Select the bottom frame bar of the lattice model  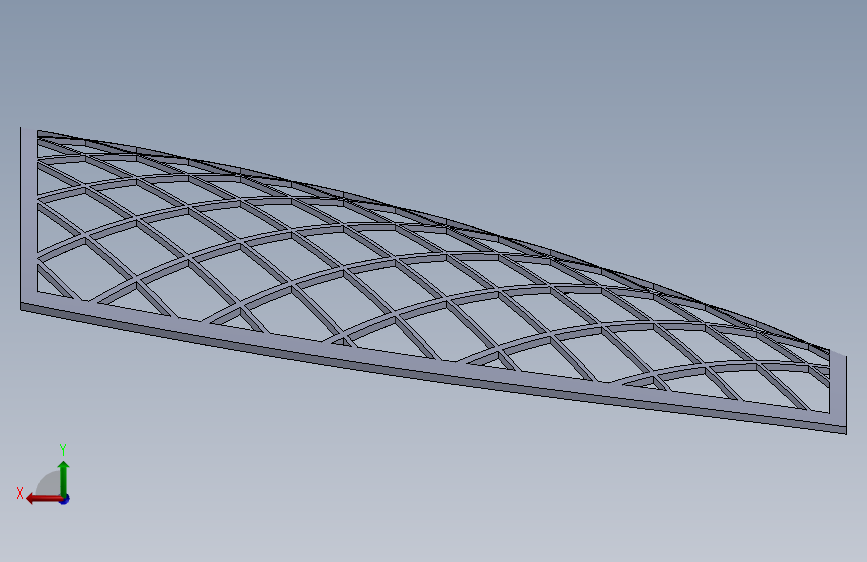(434, 366)
